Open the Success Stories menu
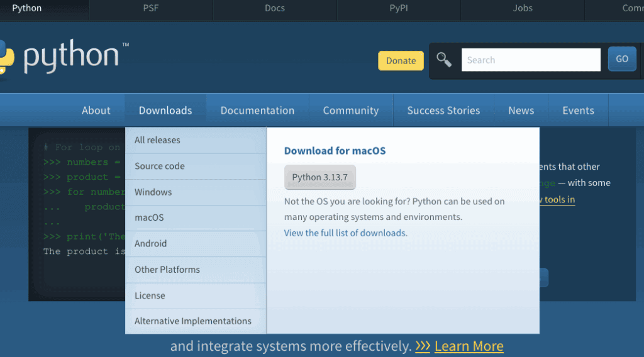This screenshot has height=357, width=644. click(x=443, y=111)
